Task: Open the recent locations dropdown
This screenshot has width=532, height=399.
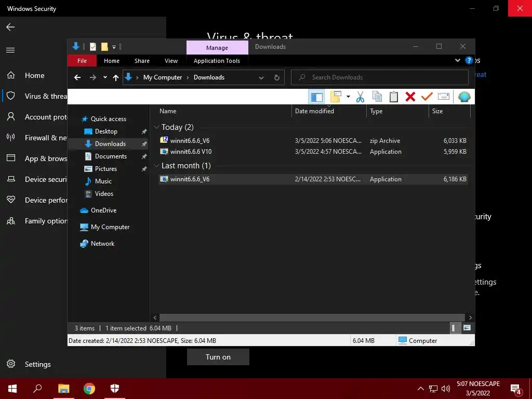Action: click(105, 77)
